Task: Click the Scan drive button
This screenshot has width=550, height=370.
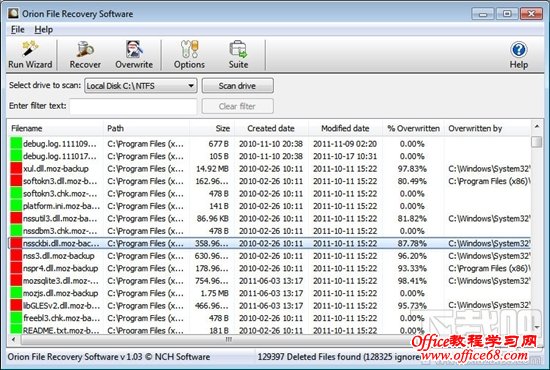Action: point(237,86)
